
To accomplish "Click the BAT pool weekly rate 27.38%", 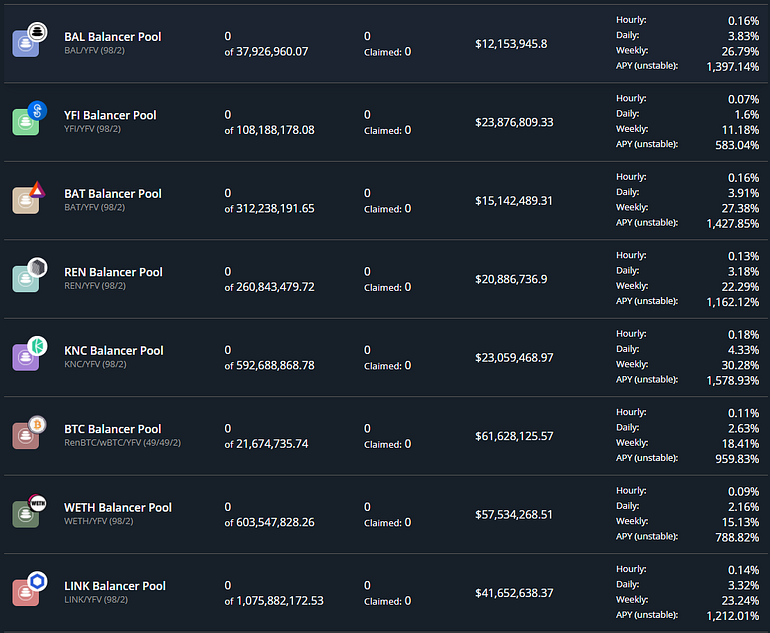I will (x=740, y=209).
